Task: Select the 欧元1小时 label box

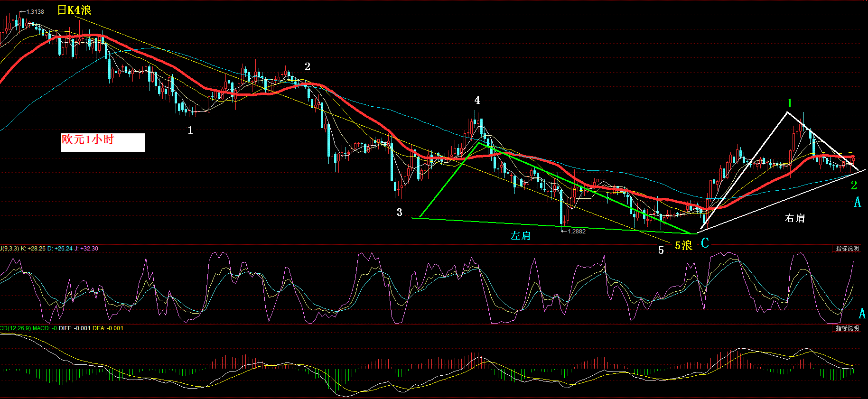Action: (x=103, y=142)
